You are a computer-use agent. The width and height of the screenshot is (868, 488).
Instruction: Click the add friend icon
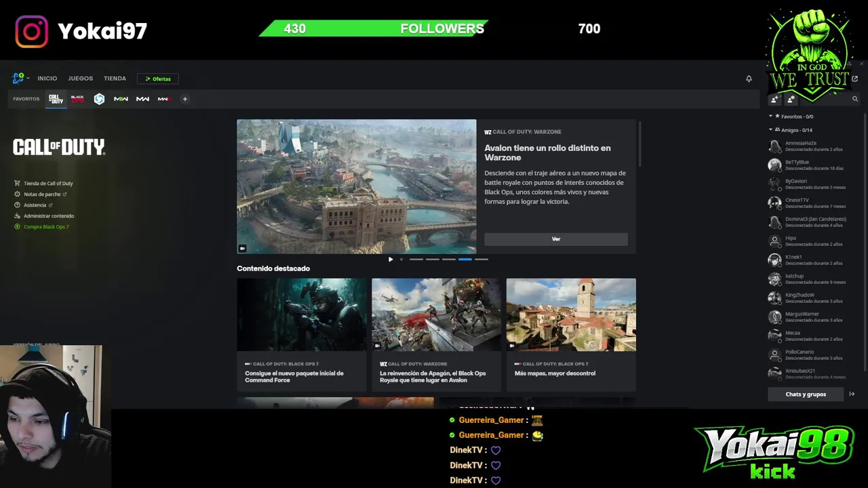(x=774, y=100)
